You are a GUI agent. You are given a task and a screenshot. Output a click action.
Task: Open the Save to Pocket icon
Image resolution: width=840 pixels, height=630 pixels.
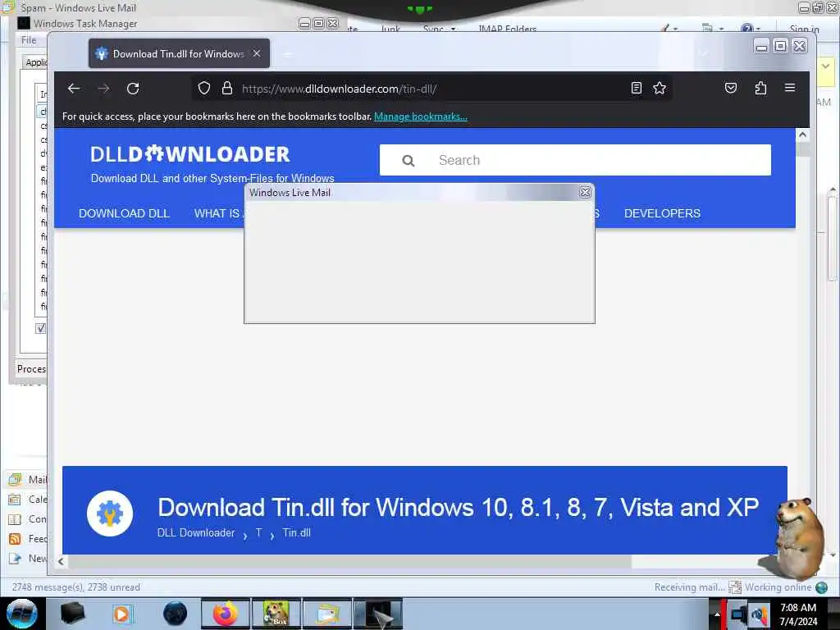click(x=731, y=89)
